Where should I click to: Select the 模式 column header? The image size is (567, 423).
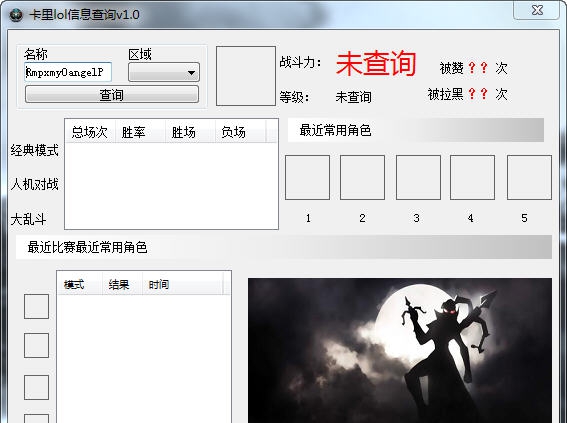point(80,284)
